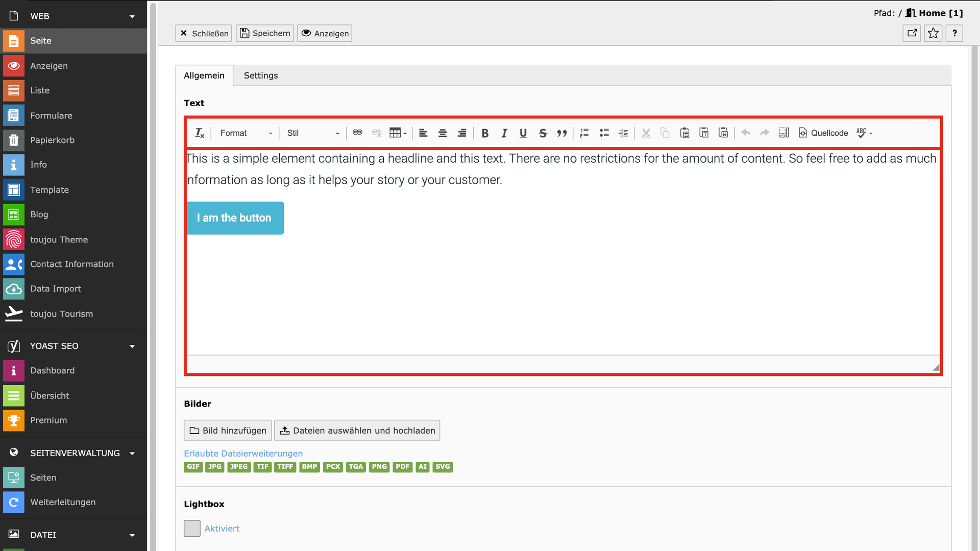Screen dimensions: 980x551
Task: Click the insert link icon
Action: pos(357,133)
